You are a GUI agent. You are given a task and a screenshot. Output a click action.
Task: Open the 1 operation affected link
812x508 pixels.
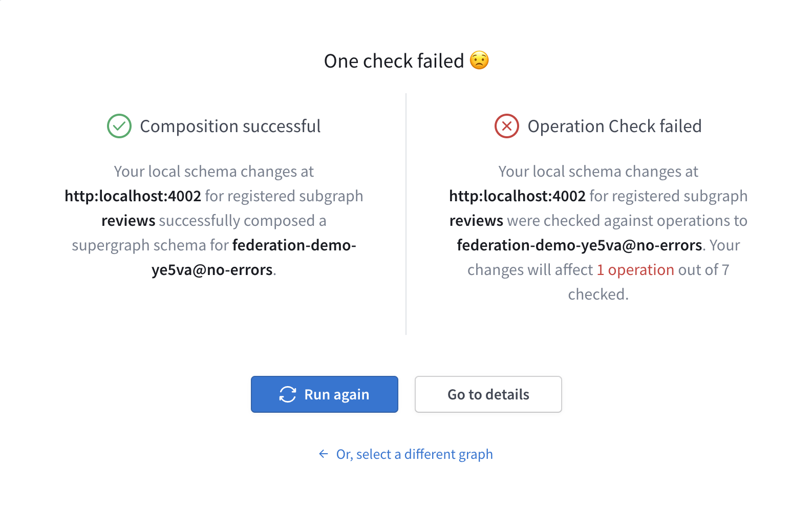click(635, 269)
